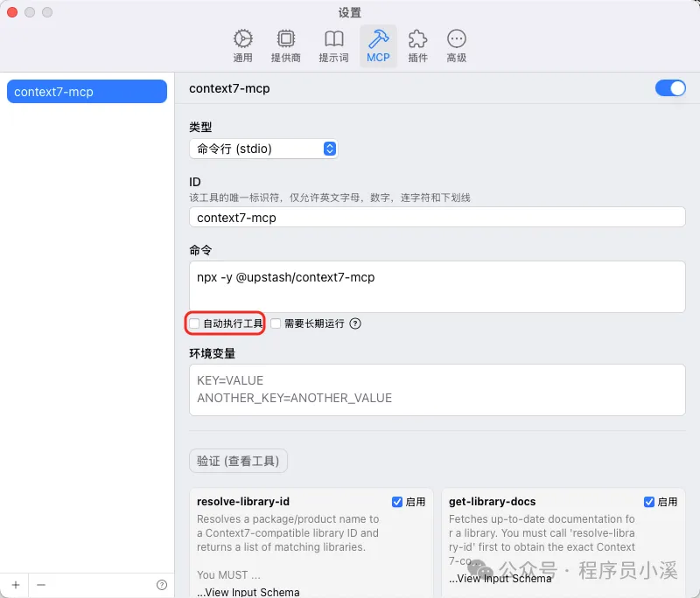Check the 需要长期运行 checkbox
Screen dimensions: 700x598
click(276, 323)
